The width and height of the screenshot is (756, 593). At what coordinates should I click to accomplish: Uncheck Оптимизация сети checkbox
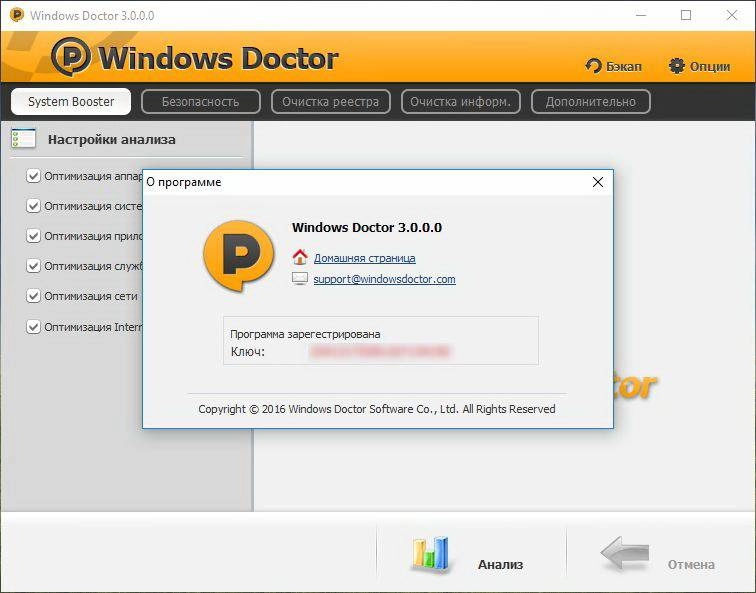(x=33, y=296)
